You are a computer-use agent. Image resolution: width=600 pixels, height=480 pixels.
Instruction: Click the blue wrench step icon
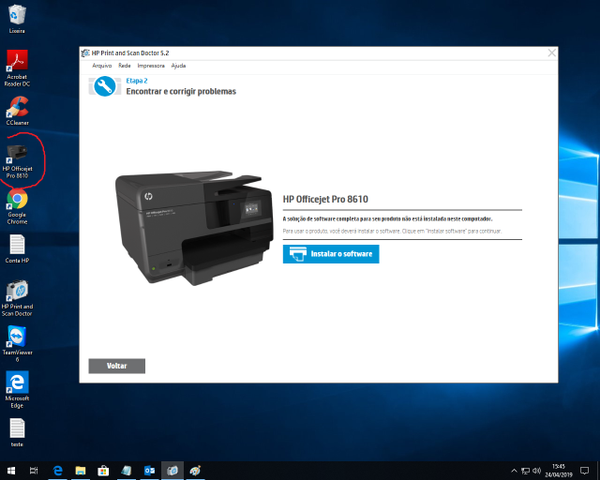coord(104,86)
